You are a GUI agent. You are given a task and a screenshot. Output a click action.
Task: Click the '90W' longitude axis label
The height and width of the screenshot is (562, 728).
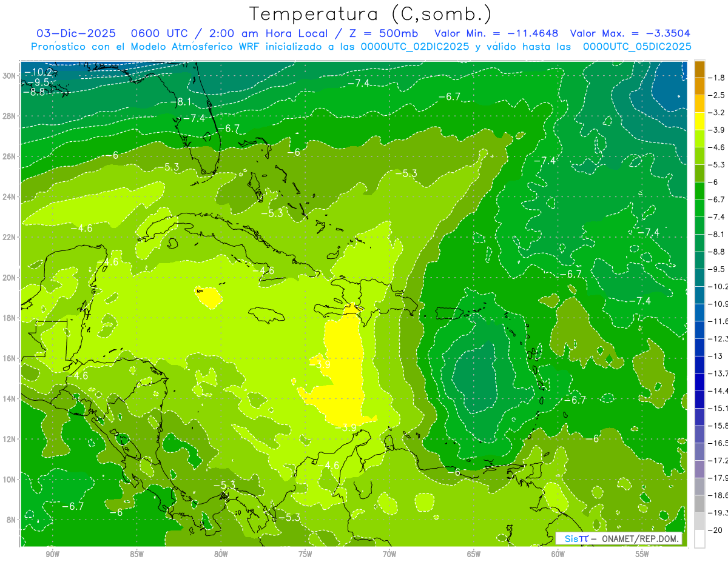point(52,554)
